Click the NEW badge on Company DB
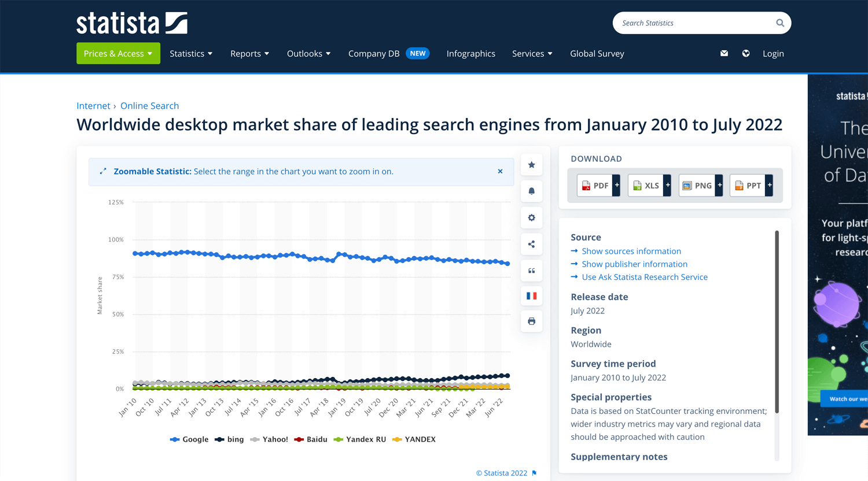Screen dimensions: 868x481 coord(418,53)
